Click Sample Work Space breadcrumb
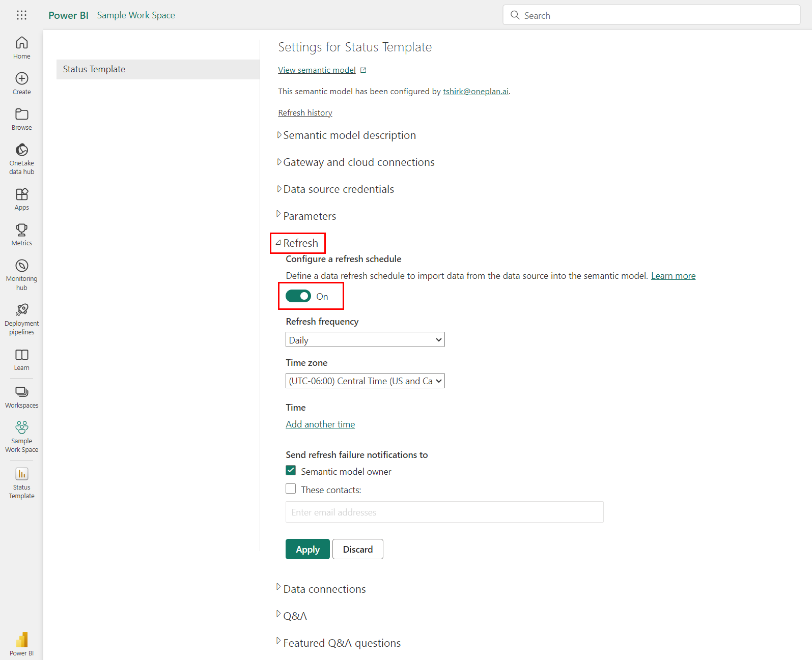This screenshot has height=660, width=812. 136,15
